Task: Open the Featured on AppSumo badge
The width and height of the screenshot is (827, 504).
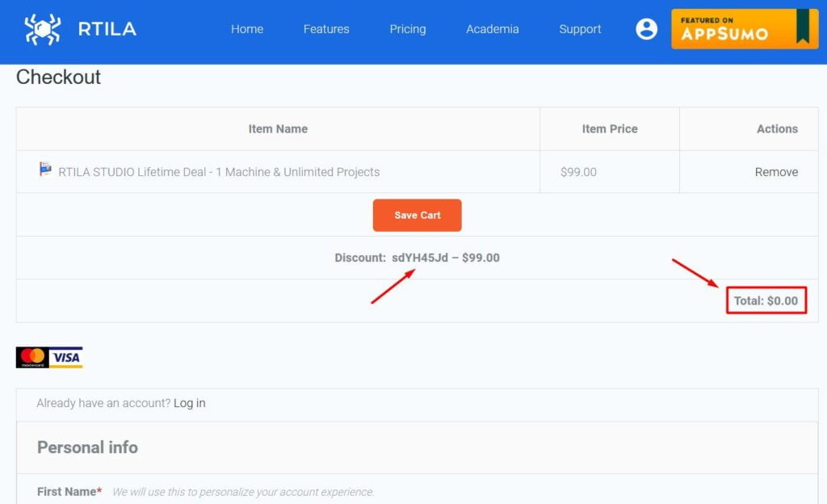Action: coord(744,29)
